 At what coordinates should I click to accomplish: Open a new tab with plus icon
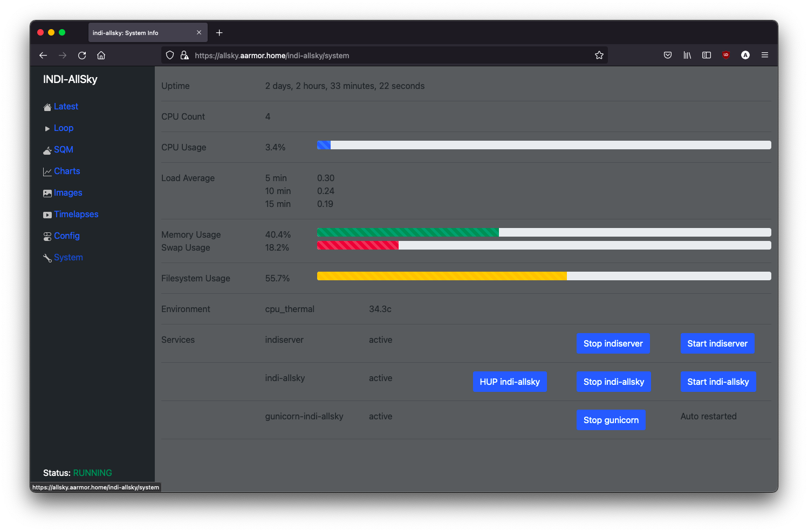[219, 33]
